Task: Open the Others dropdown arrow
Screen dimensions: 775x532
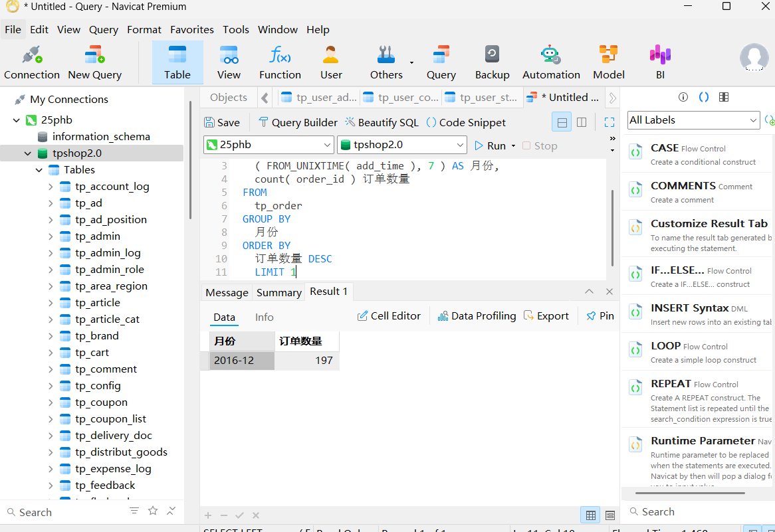Action: 411,62
